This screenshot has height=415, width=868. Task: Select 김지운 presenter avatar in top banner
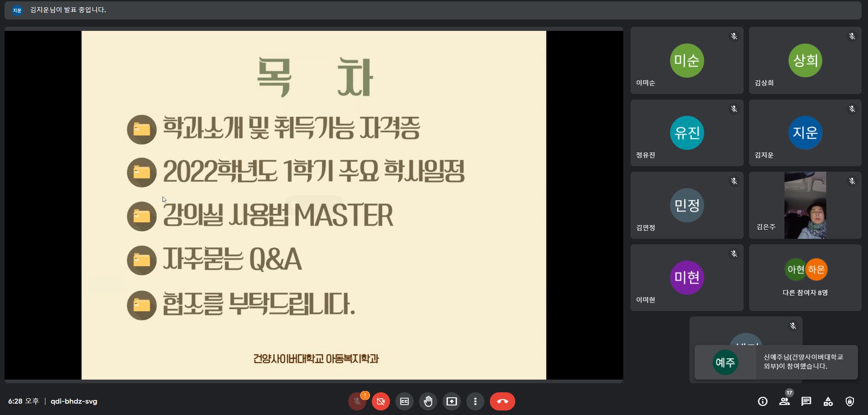click(17, 10)
